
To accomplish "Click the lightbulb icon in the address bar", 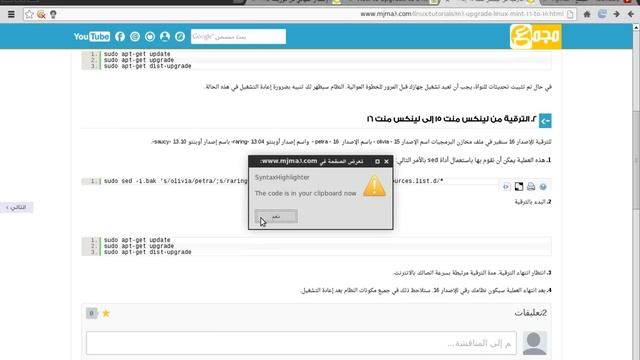I will 53,14.
